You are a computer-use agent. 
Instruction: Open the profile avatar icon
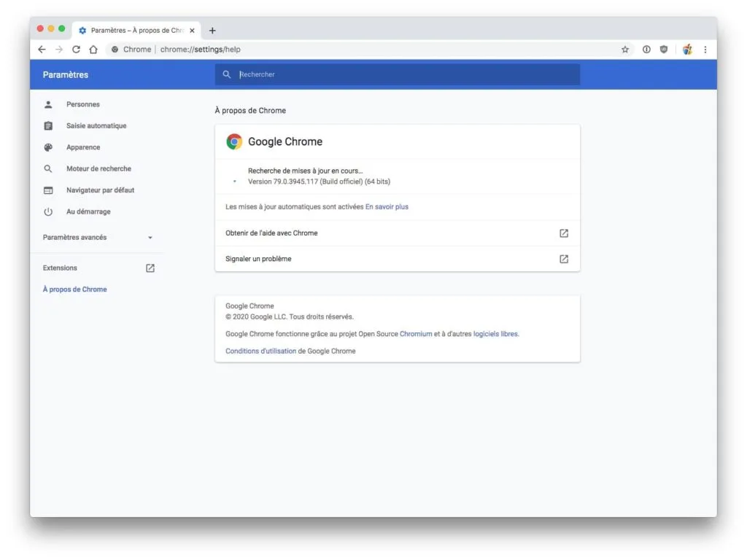[687, 50]
